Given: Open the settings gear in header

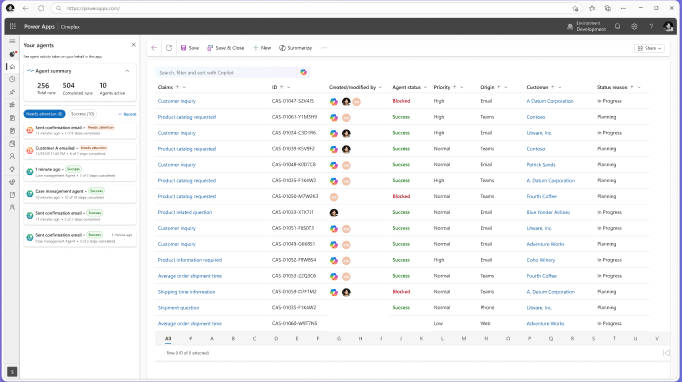Looking at the screenshot, I should coord(634,27).
